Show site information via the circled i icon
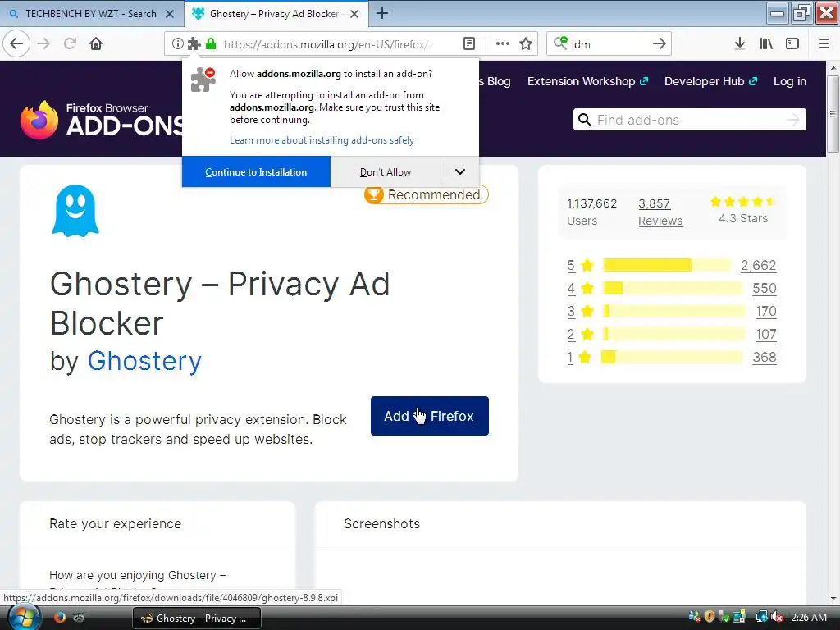Screen dimensions: 840x630 coord(178,44)
